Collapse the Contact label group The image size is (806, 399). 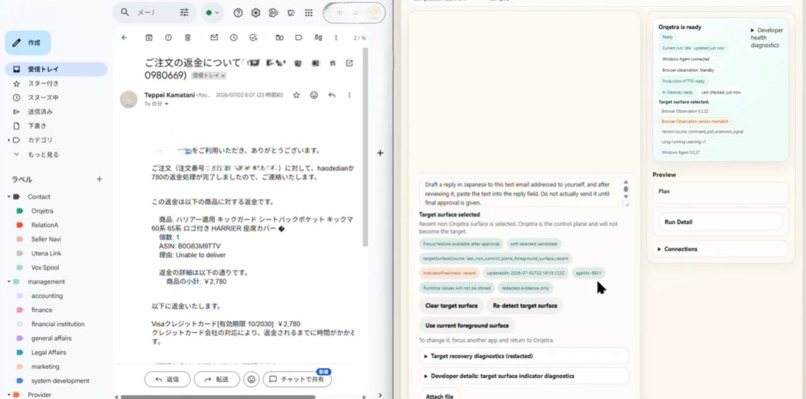tap(9, 197)
